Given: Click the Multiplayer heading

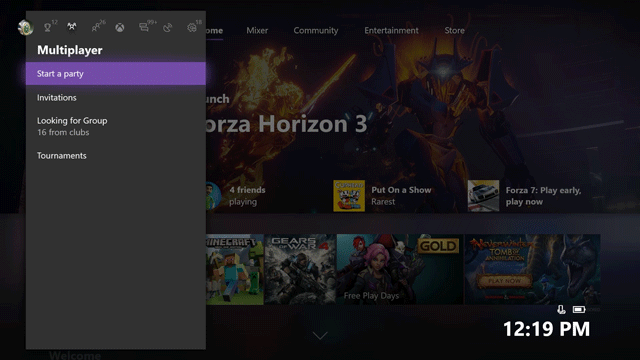Looking at the screenshot, I should click(x=70, y=50).
